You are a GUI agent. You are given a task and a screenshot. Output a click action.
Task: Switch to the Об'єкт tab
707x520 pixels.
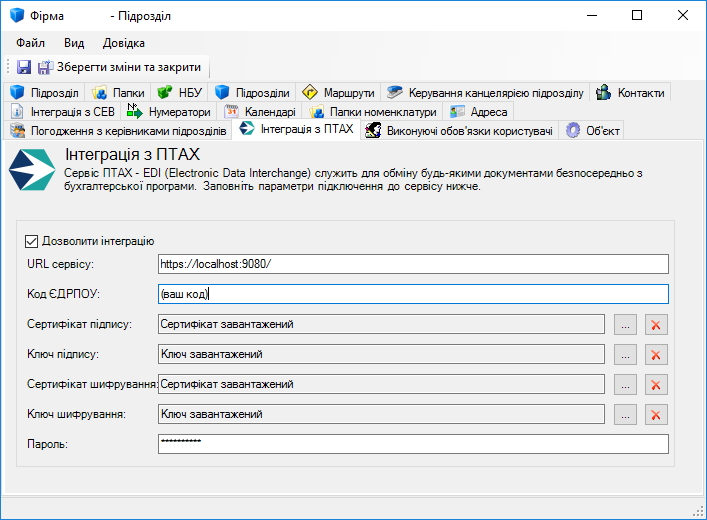click(592, 131)
